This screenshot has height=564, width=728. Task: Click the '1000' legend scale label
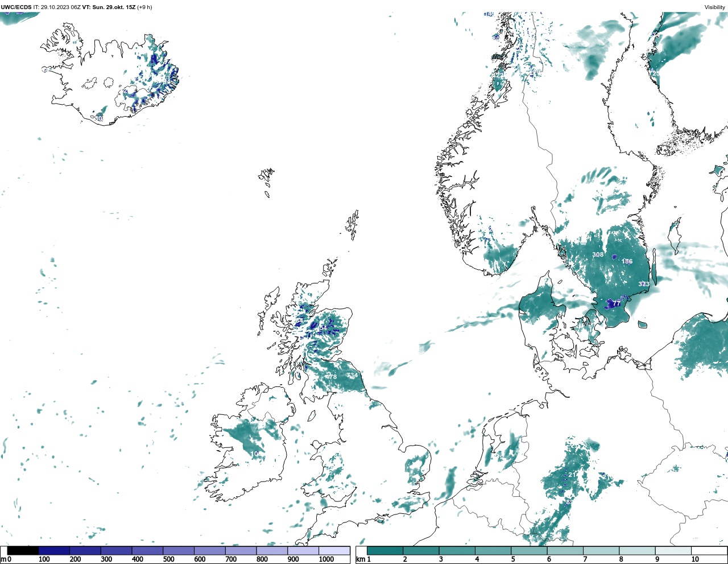[326, 559]
